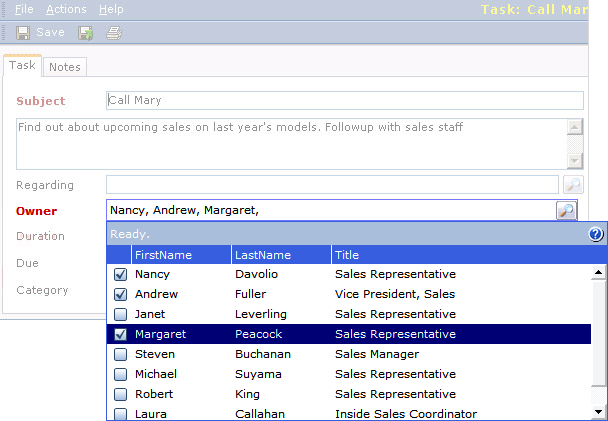Viewport: 608px width, 421px height.
Task: Click the description scrollbar down arrow
Action: [575, 161]
